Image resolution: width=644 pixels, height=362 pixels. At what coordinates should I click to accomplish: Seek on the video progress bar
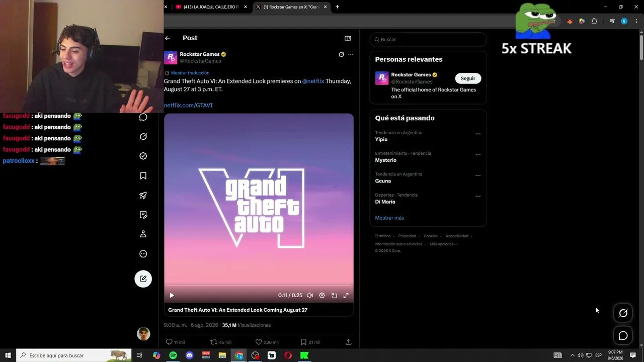259,286
